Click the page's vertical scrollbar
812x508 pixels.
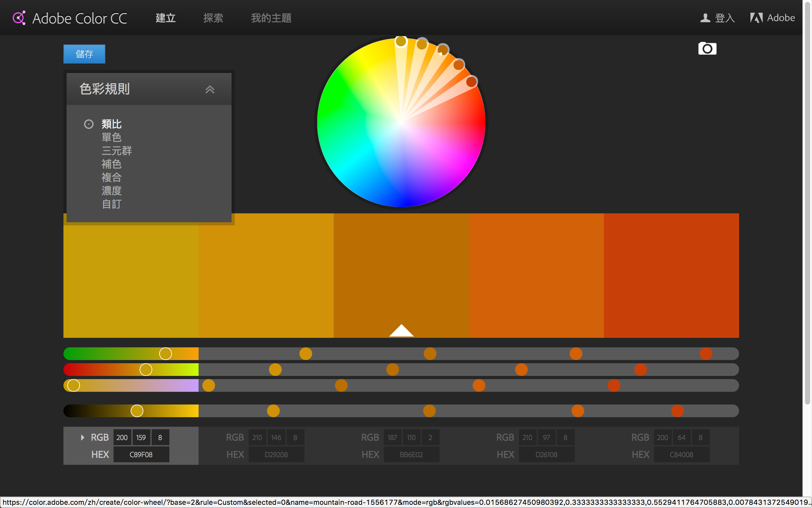pos(807,203)
